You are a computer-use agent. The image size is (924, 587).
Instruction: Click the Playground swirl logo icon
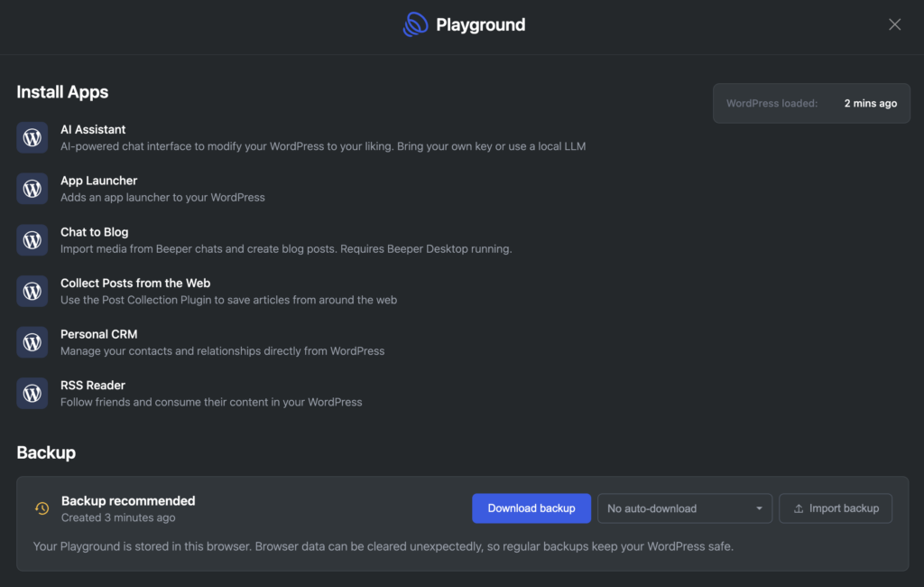pos(415,24)
